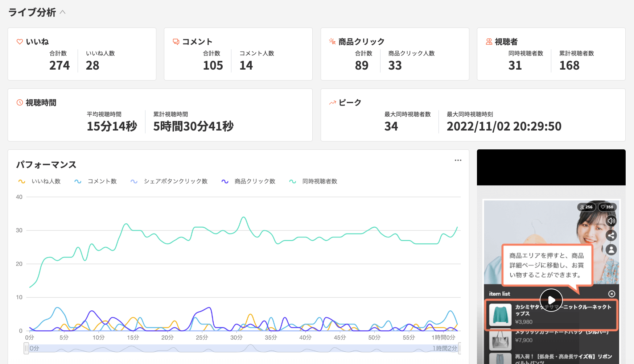Click the share icon on video
Viewport: 634px width, 364px height.
point(611,235)
